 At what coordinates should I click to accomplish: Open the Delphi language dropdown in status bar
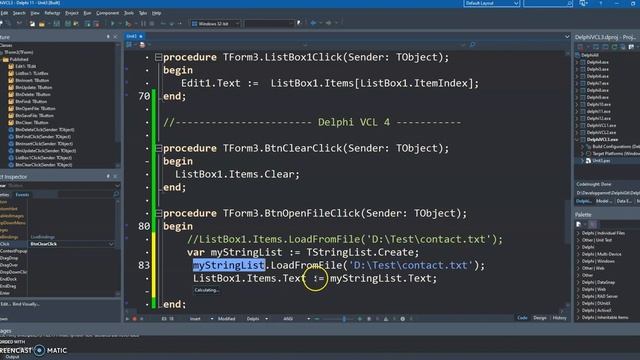click(x=267, y=319)
